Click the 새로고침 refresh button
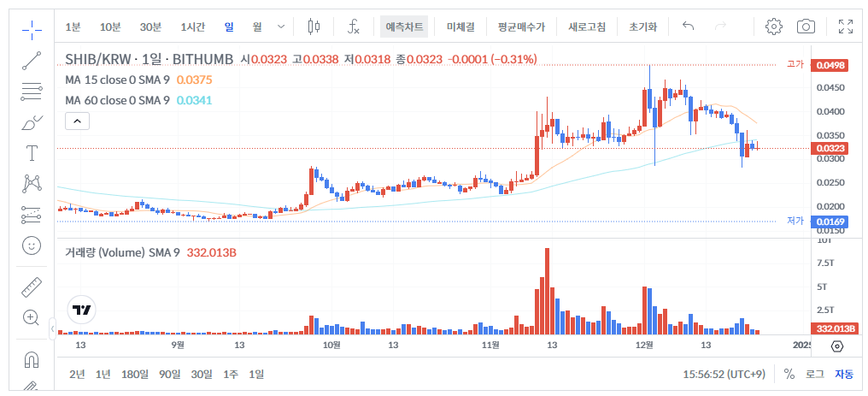This screenshot has width=868, height=396. pyautogui.click(x=587, y=27)
